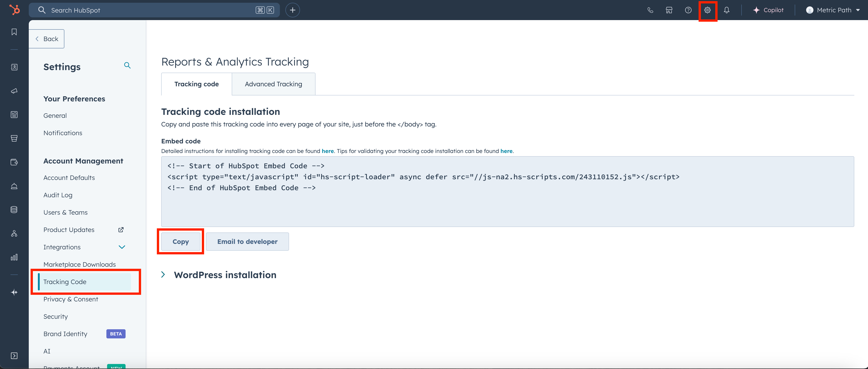Image resolution: width=868 pixels, height=369 pixels.
Task: Click the 'Your Preferences' section heading
Action: pyautogui.click(x=74, y=99)
